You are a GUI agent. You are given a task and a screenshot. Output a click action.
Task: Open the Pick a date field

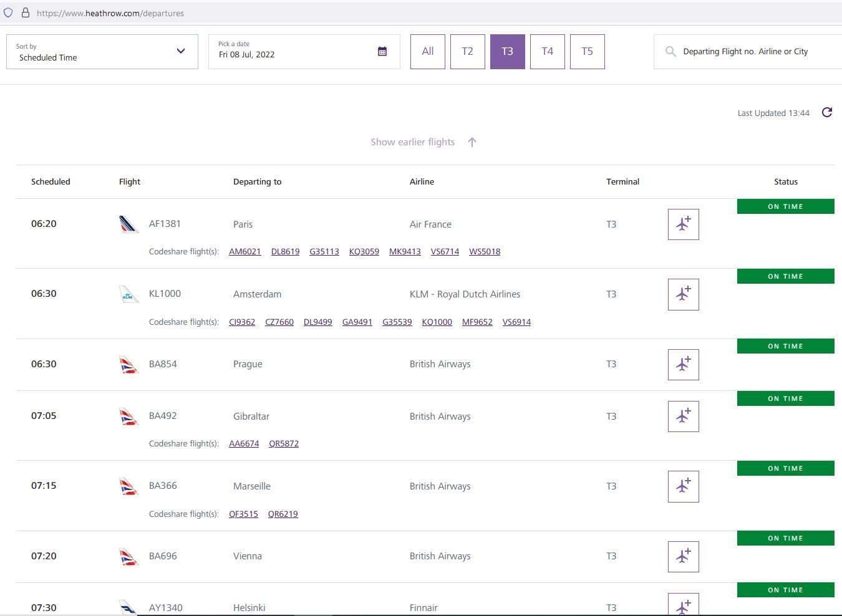[x=304, y=52]
